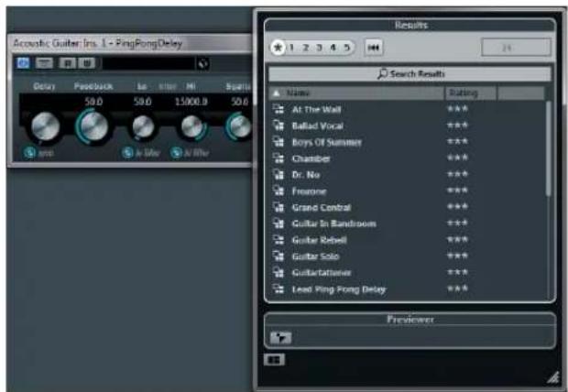Select the Guitar Rebell preset
The image size is (568, 392).
coord(319,240)
